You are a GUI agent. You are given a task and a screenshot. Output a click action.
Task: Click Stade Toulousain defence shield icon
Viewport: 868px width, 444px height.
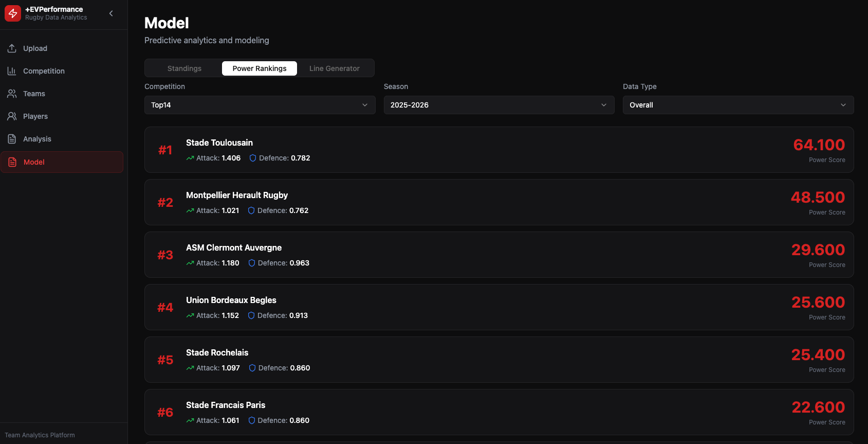[x=253, y=158]
